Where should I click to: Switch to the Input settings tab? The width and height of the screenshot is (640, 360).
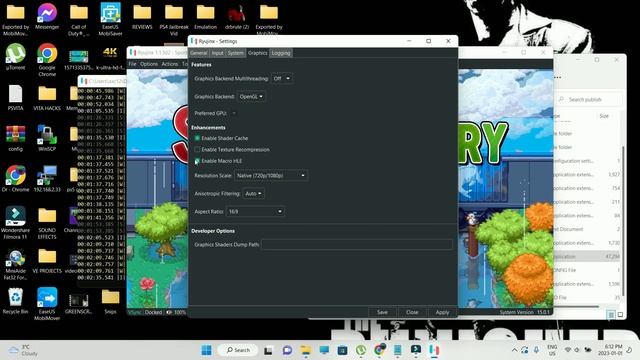pos(218,53)
